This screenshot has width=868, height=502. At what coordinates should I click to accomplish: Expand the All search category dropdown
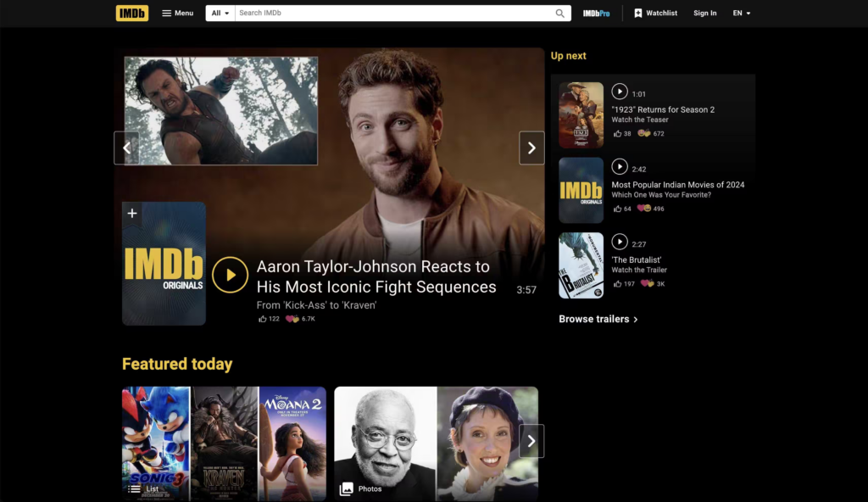pyautogui.click(x=220, y=13)
